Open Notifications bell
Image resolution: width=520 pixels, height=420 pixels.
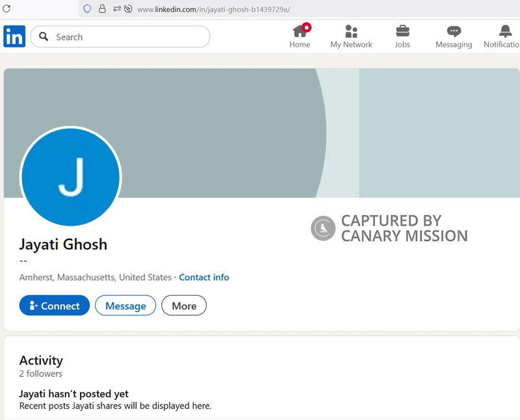[502, 36]
